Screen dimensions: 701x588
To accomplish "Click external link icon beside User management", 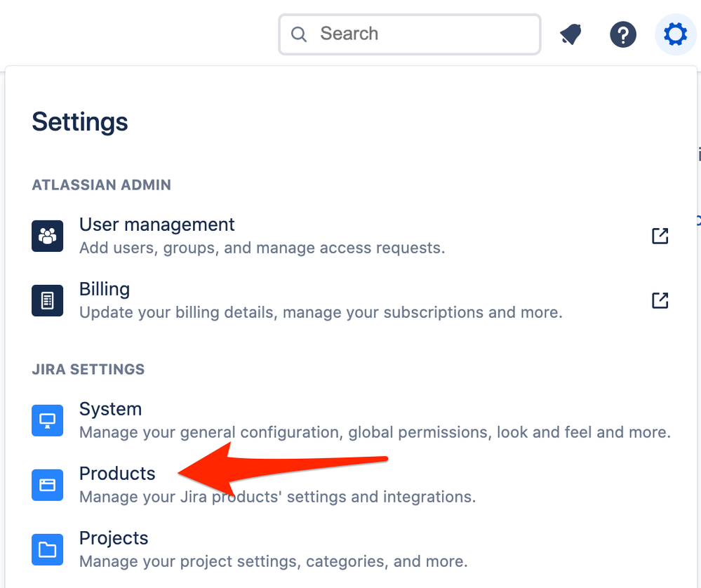I will [660, 236].
